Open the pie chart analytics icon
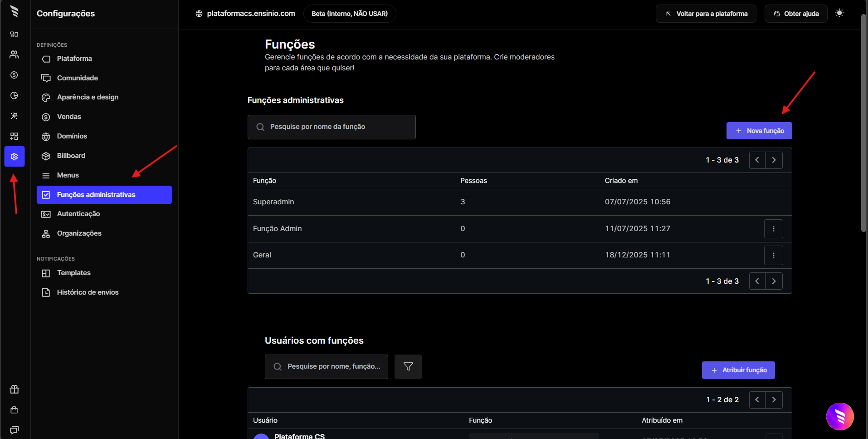The image size is (868, 439). 14,95
